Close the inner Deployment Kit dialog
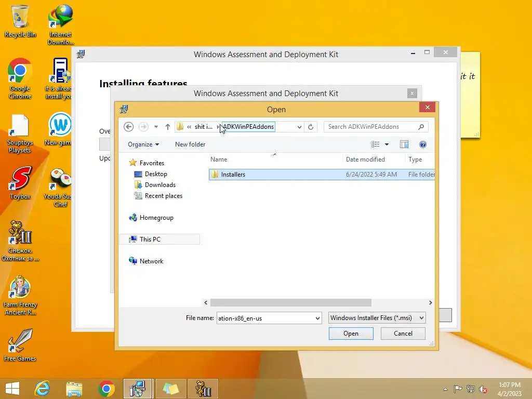The height and width of the screenshot is (399, 532). pos(412,93)
